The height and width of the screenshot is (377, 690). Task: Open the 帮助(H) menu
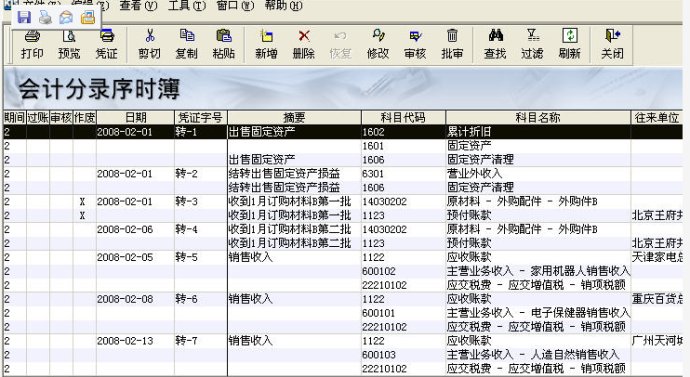click(283, 5)
